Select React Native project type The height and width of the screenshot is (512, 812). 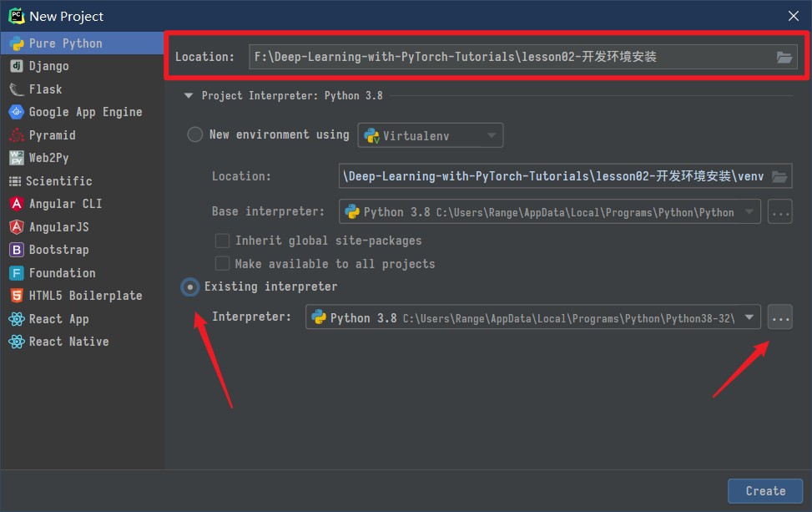click(83, 342)
